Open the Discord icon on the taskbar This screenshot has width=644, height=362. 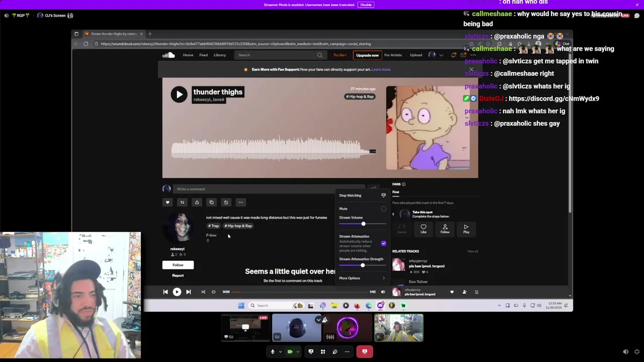380,306
